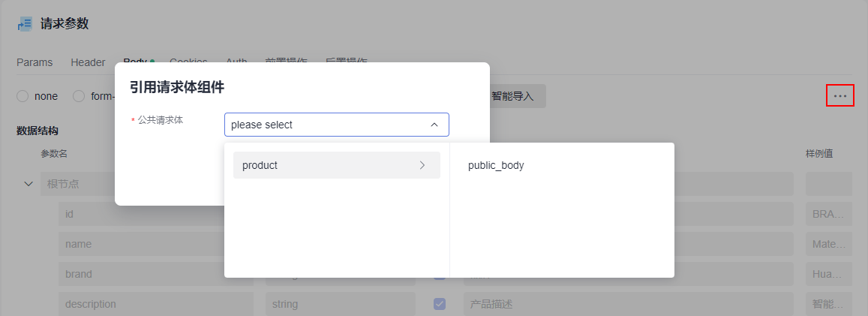Click the BRA... sample value field
The width and height of the screenshot is (868, 316).
pos(829,214)
